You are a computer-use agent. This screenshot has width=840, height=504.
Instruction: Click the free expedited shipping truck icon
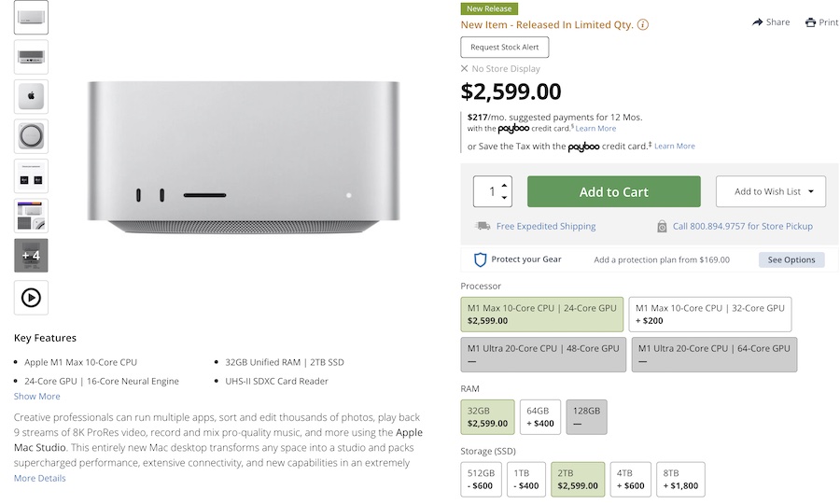click(x=483, y=226)
